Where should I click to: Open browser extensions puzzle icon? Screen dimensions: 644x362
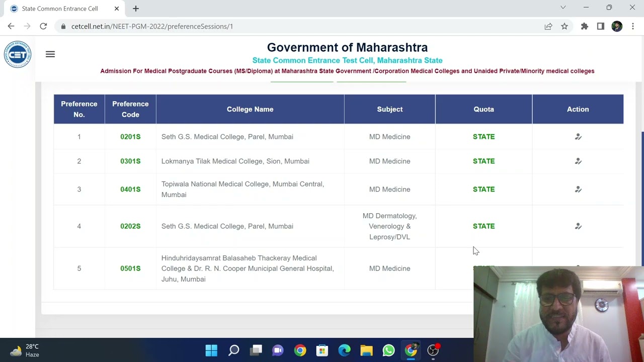pos(585,26)
